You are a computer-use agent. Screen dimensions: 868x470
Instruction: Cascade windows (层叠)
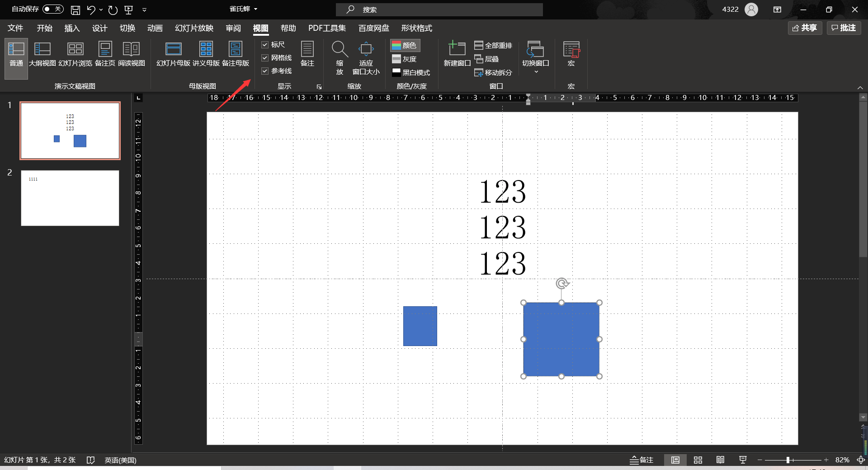486,59
